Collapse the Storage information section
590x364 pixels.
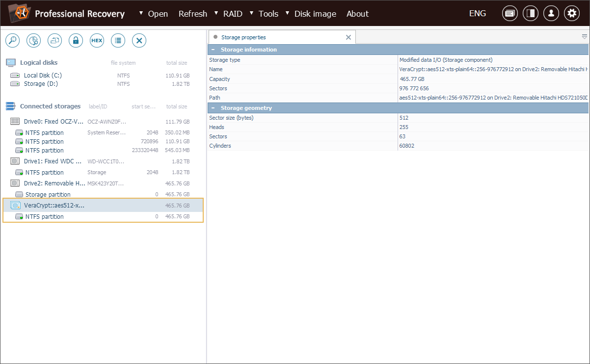pyautogui.click(x=213, y=50)
